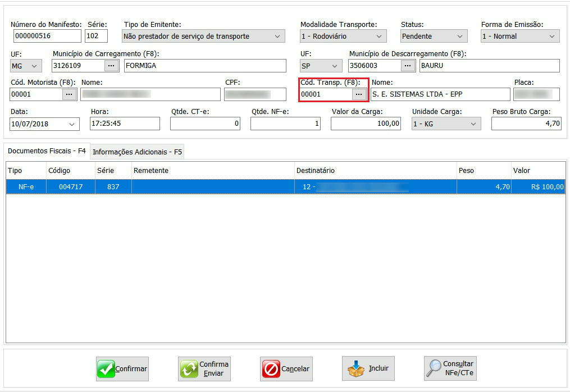
Task: Click the green checkmark Confirmar button
Action: (122, 369)
